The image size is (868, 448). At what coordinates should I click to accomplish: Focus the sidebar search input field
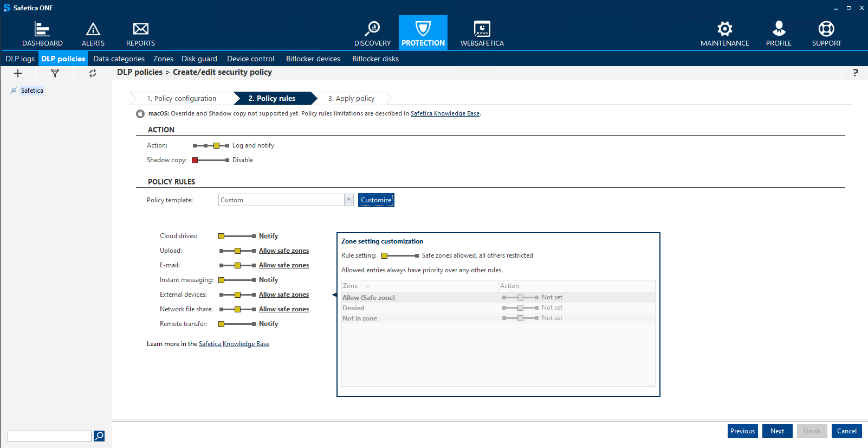click(x=49, y=436)
